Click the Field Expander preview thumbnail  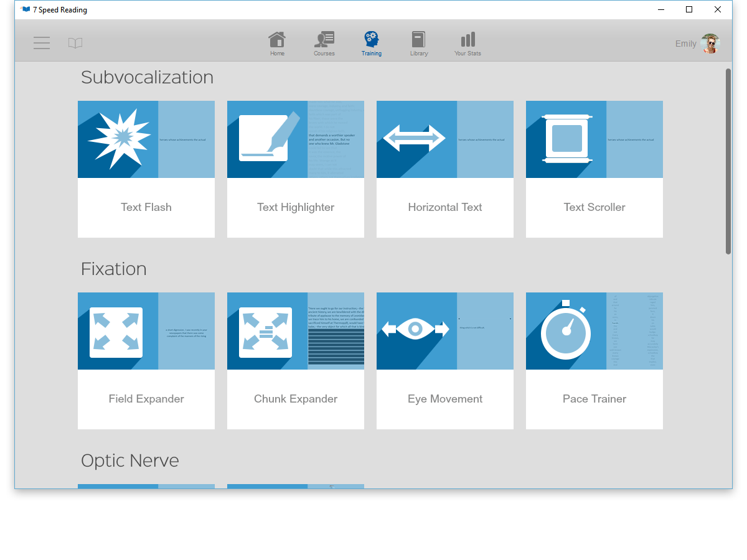tap(187, 331)
